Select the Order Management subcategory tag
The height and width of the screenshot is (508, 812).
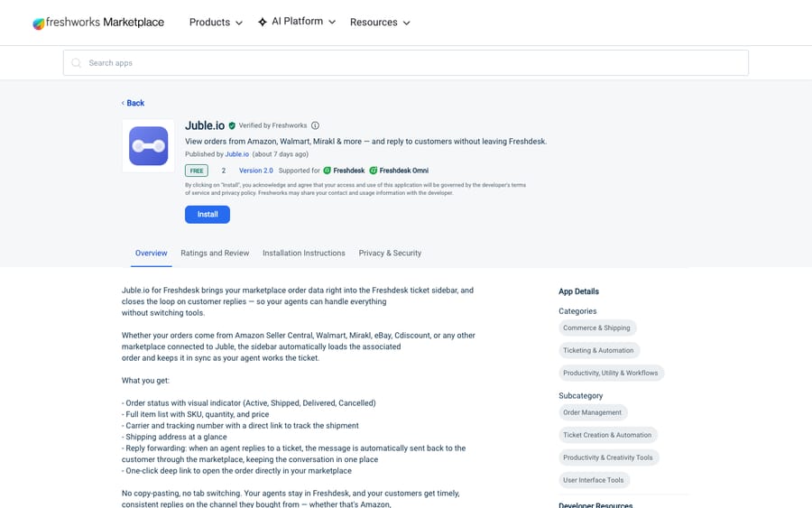point(593,412)
